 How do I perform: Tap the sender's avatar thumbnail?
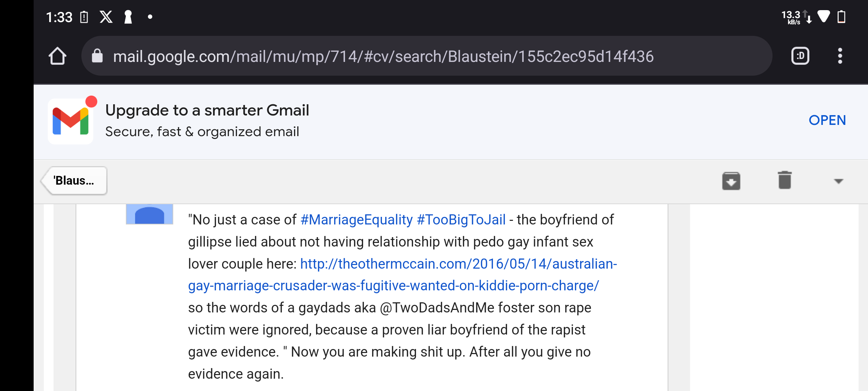(149, 214)
